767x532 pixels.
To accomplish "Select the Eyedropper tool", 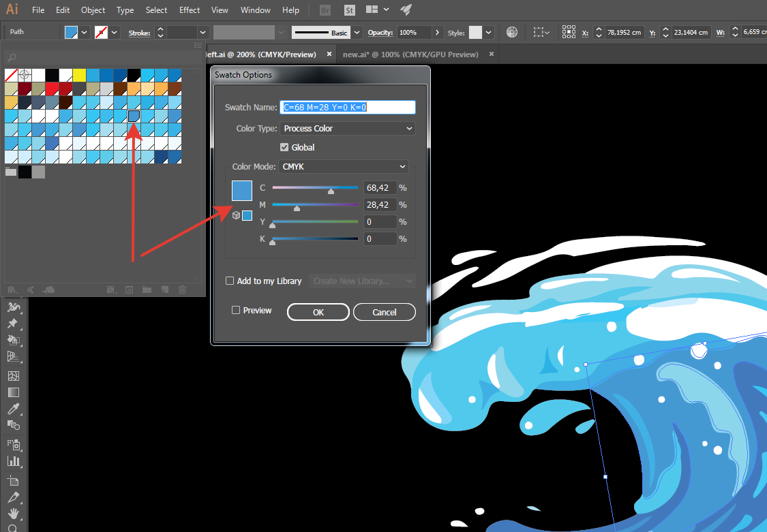I will 13,409.
